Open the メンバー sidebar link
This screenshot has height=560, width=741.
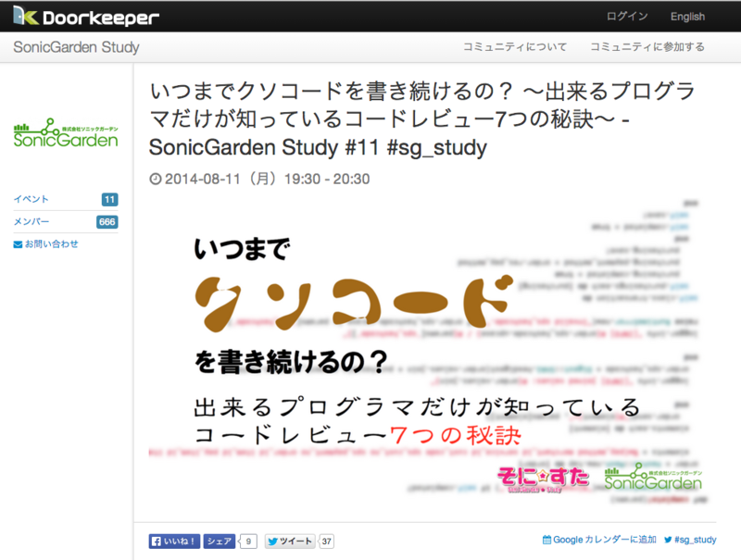click(x=31, y=221)
